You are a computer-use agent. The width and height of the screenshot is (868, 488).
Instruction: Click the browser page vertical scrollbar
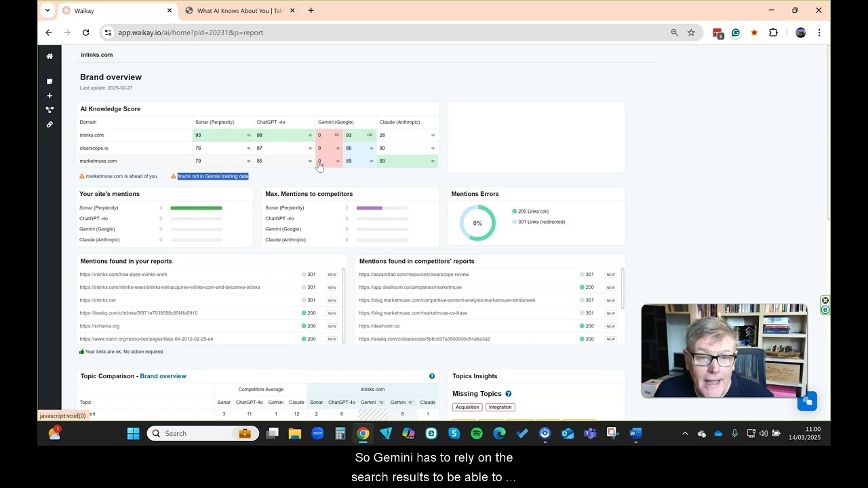point(827,134)
